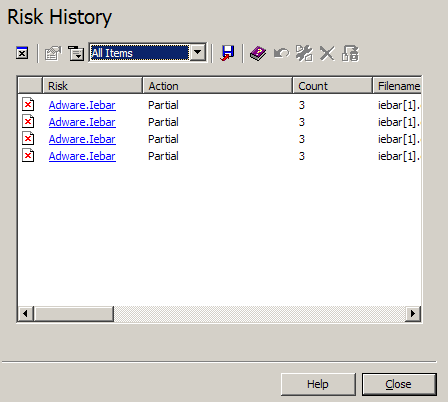Click the right scroll arrow
This screenshot has width=448, height=402.
413,314
